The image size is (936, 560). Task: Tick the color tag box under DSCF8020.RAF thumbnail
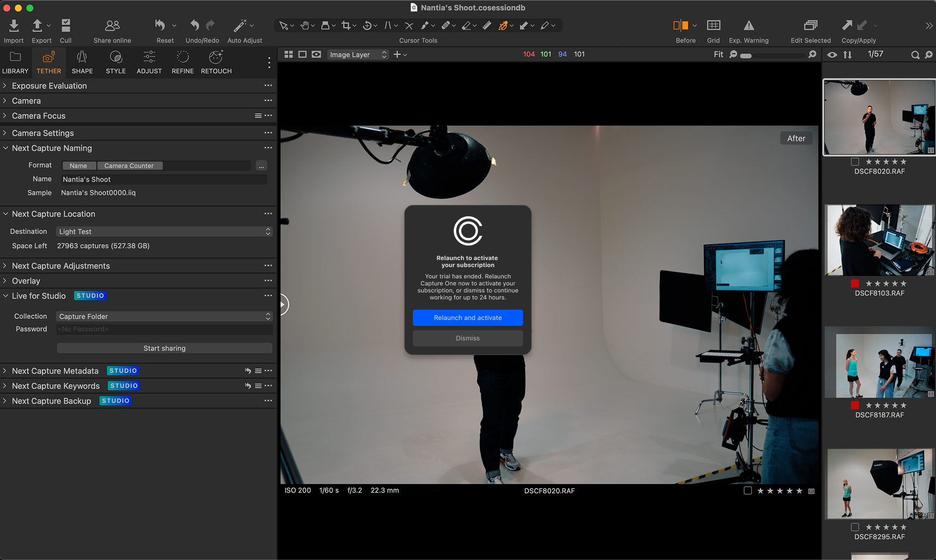(854, 162)
